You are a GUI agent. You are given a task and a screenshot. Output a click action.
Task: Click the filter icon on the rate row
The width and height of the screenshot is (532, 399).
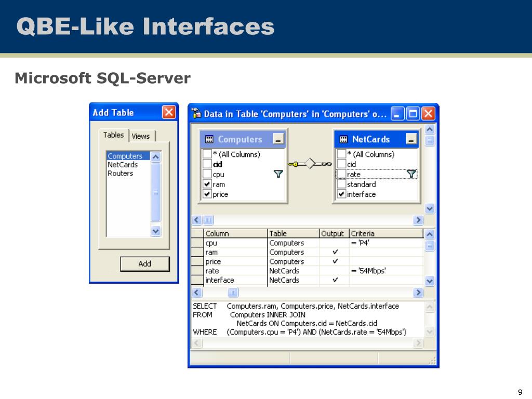point(411,174)
